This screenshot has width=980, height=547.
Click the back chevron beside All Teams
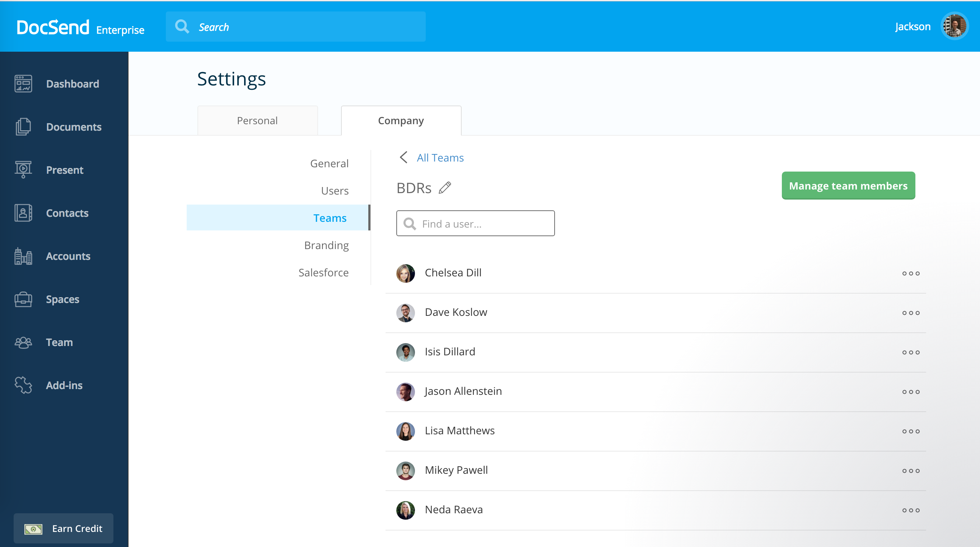point(403,157)
